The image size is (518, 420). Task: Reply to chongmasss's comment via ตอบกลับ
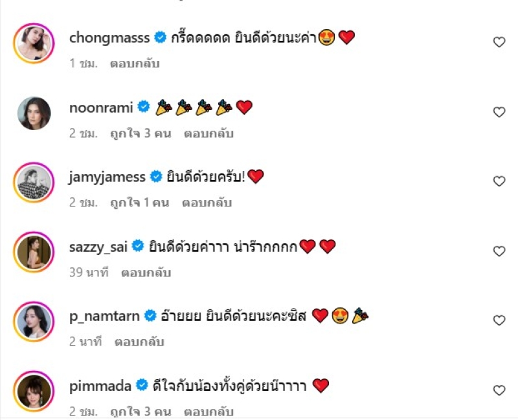tap(135, 63)
